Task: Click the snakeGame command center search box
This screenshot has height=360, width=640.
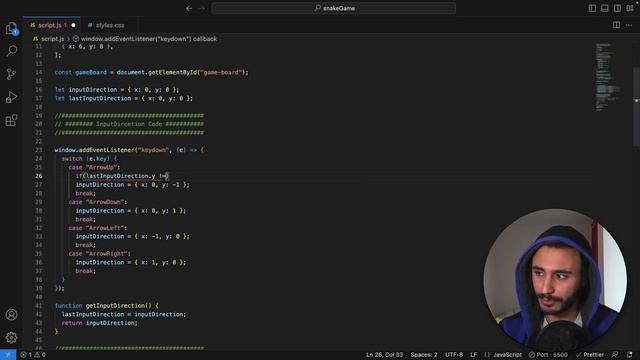Action: [333, 8]
